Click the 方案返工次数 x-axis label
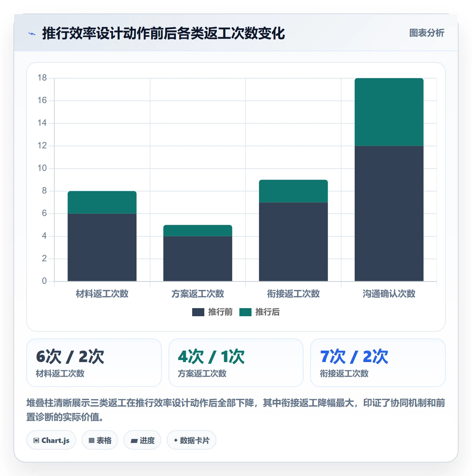Screen dimensions: 472x476 coord(198,294)
